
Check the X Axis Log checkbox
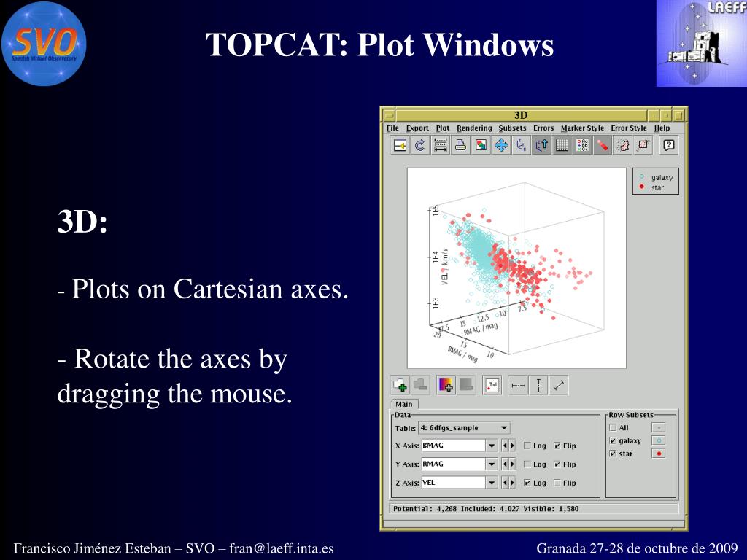click(x=527, y=446)
